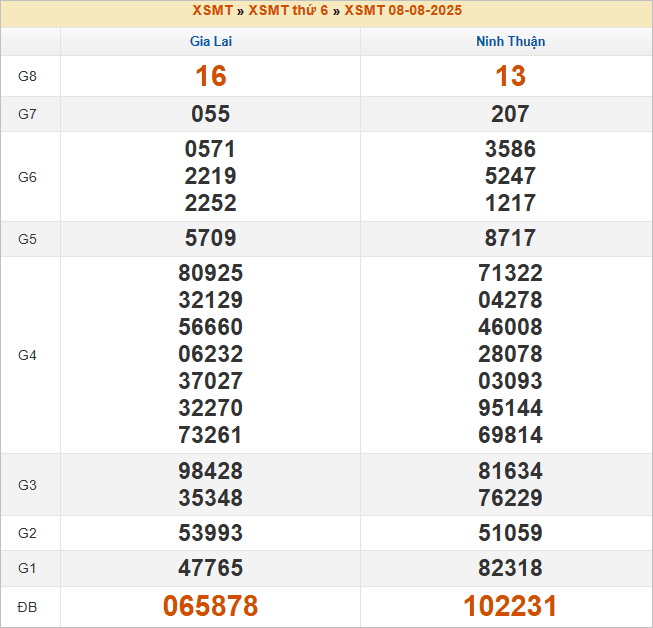Screen dimensions: 653x628
Task: Click G3 number 35348
Action: pyautogui.click(x=211, y=498)
